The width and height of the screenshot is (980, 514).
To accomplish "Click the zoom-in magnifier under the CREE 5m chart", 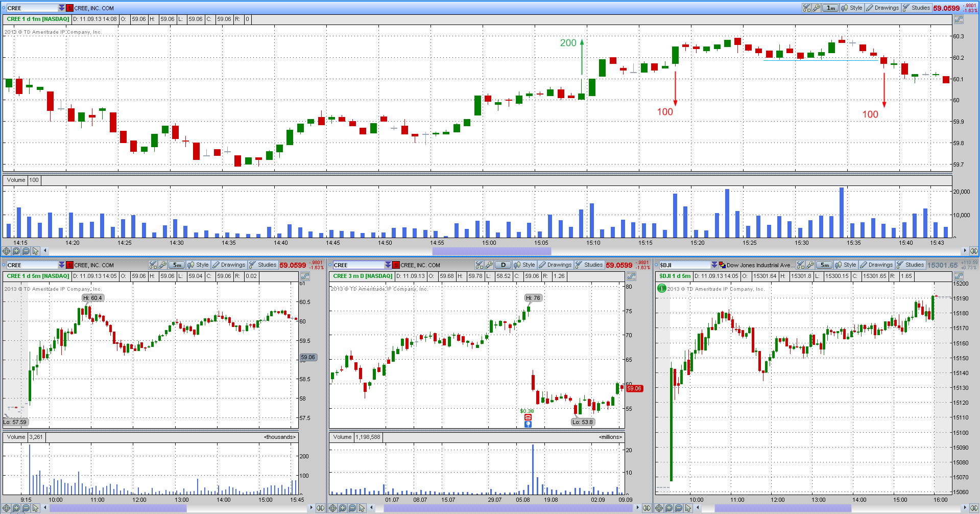I will (16, 508).
